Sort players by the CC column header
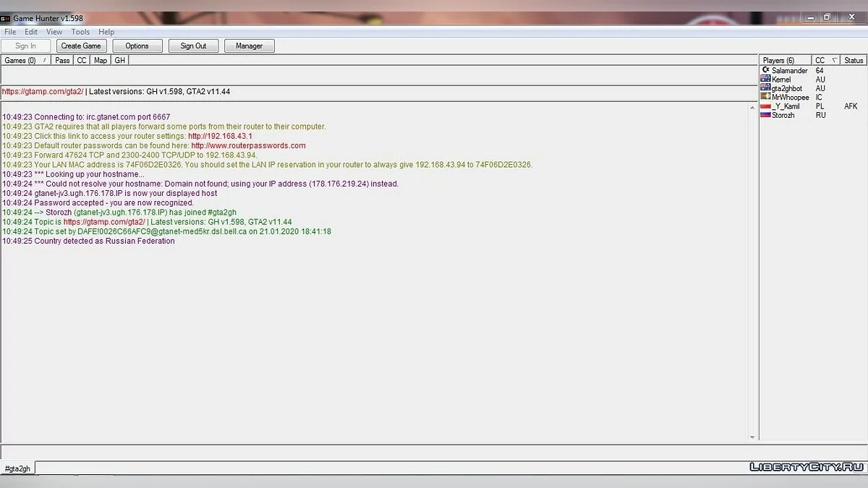 coord(825,61)
